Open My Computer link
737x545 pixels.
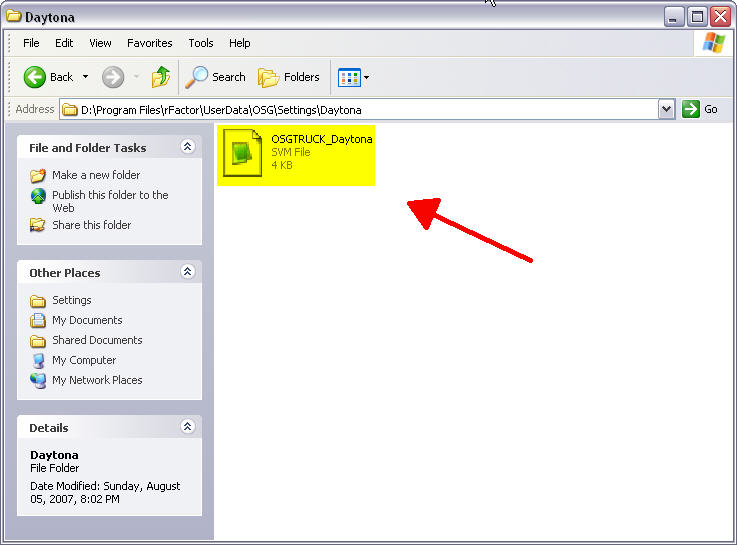pos(84,360)
